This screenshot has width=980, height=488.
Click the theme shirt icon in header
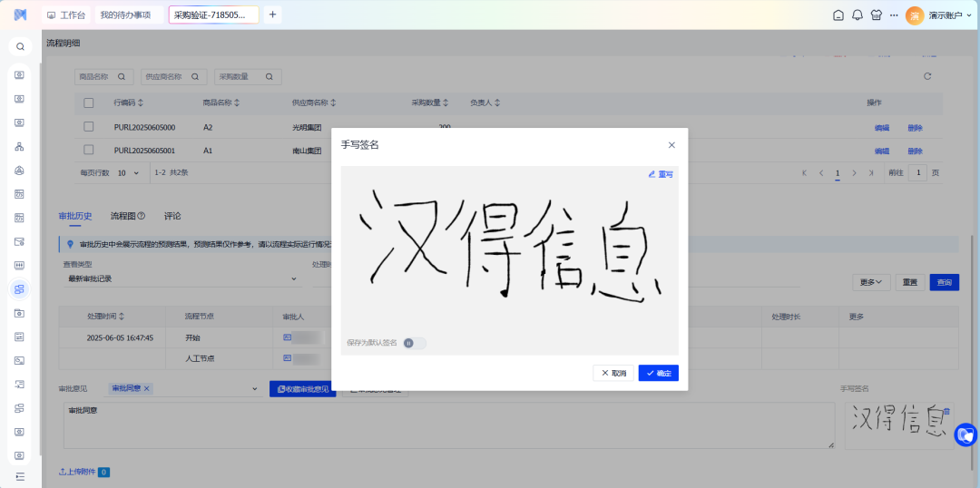876,15
